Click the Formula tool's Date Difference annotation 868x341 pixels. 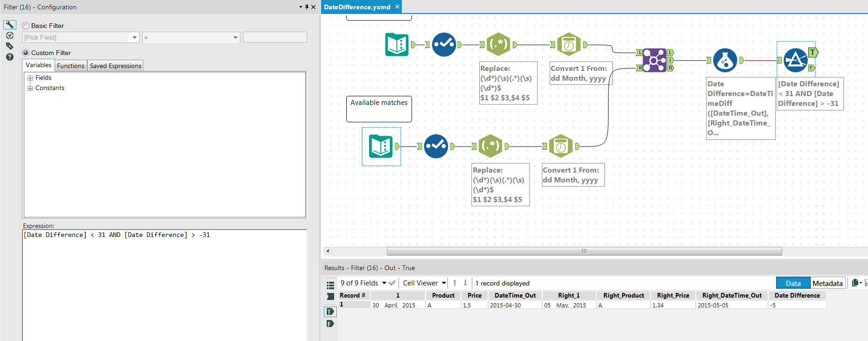(x=741, y=108)
